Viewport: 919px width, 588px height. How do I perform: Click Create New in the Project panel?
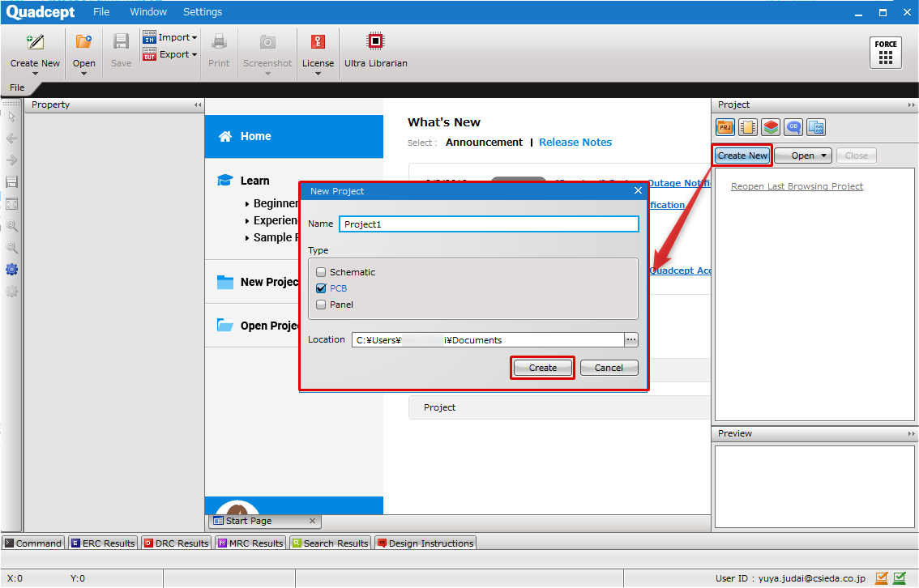(x=742, y=156)
